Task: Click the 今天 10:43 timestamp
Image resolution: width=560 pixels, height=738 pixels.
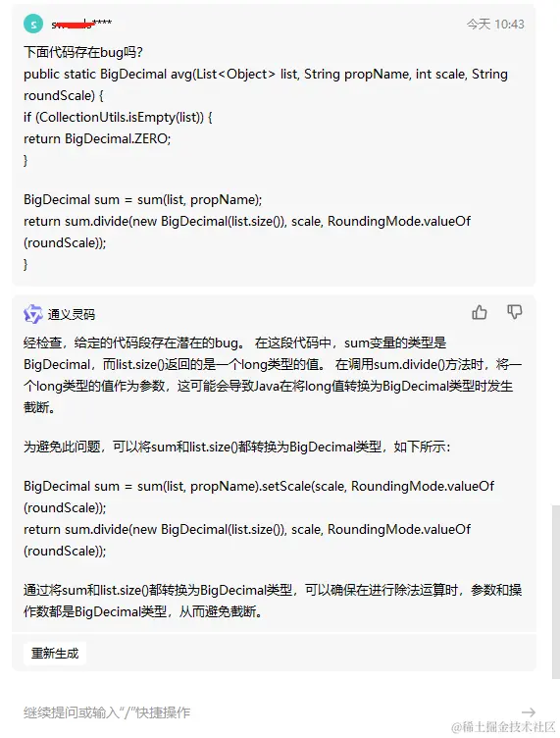Action: pyautogui.click(x=495, y=24)
